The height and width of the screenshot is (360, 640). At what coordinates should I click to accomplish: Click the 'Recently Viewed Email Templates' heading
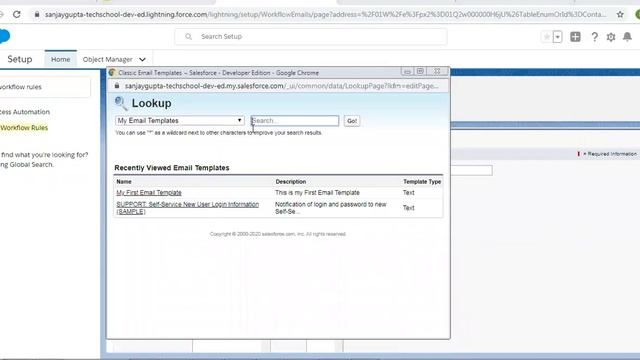point(172,168)
